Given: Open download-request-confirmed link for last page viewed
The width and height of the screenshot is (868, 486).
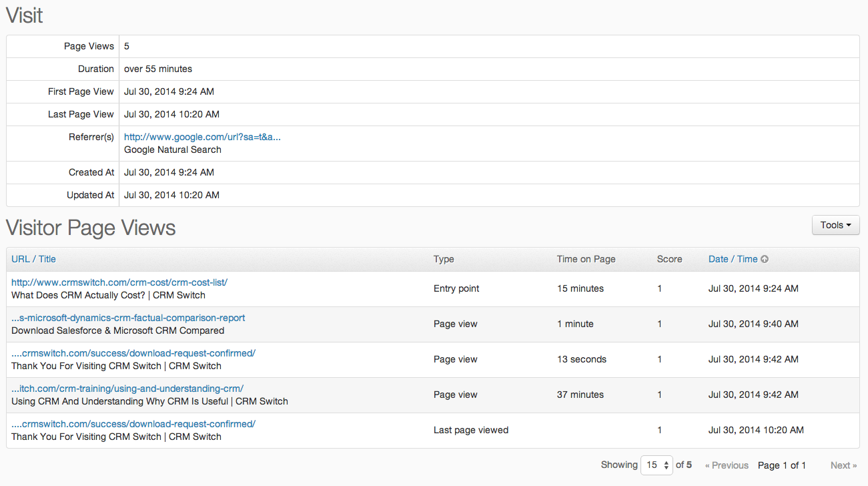Looking at the screenshot, I should pos(133,424).
